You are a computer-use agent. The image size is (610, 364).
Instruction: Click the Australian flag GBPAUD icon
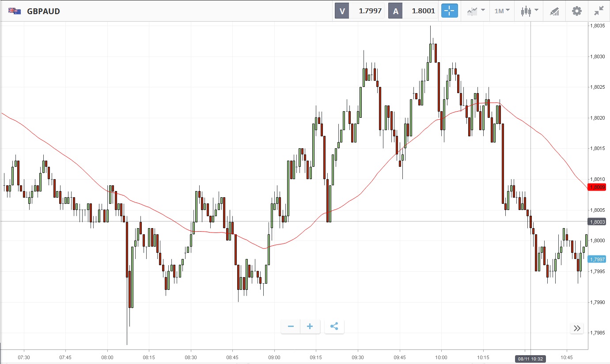(x=14, y=11)
